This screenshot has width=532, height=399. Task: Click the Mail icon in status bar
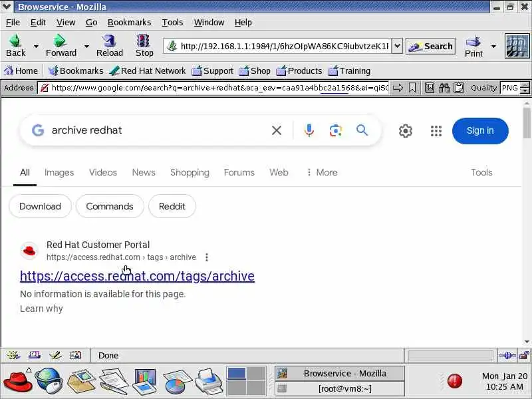point(35,355)
